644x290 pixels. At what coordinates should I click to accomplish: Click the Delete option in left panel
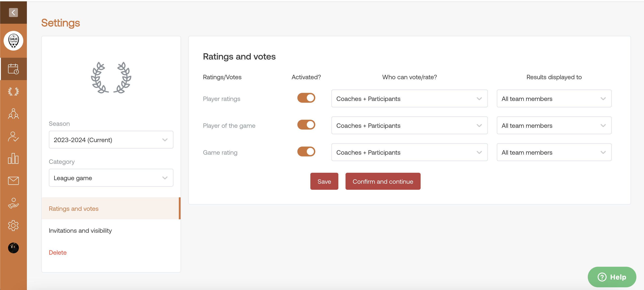click(58, 252)
